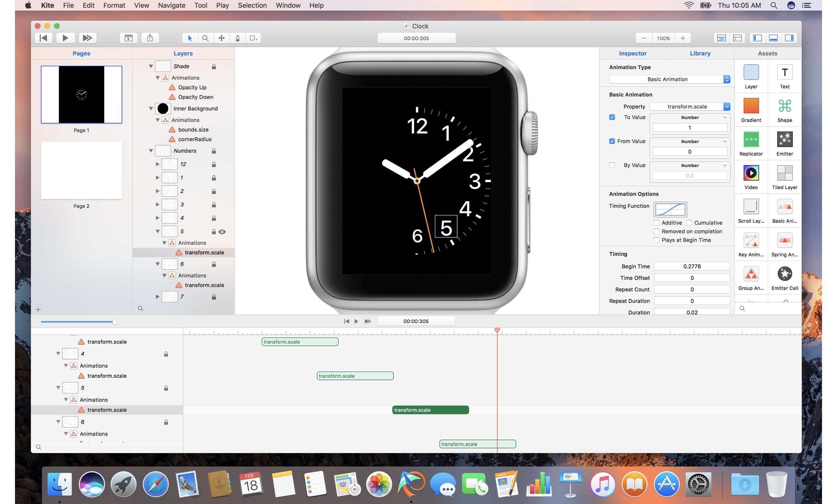This screenshot has height=504, width=837.
Task: Click the Replicator asset icon
Action: coord(751,139)
